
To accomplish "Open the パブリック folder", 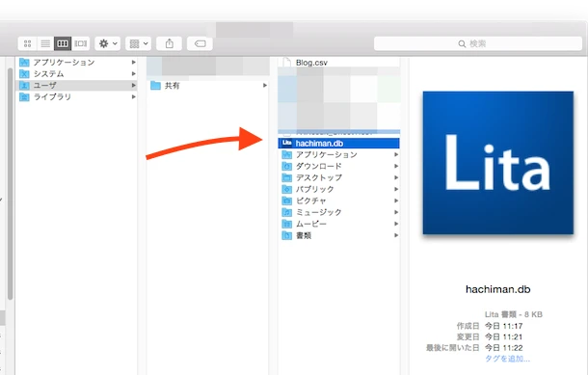I will 339,189.
